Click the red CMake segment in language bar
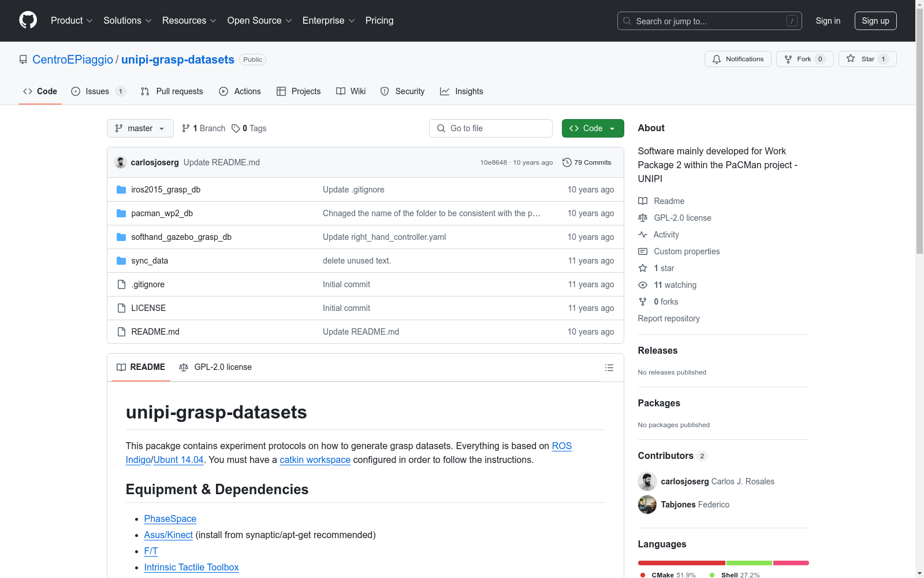This screenshot has width=924, height=578. pyautogui.click(x=681, y=563)
